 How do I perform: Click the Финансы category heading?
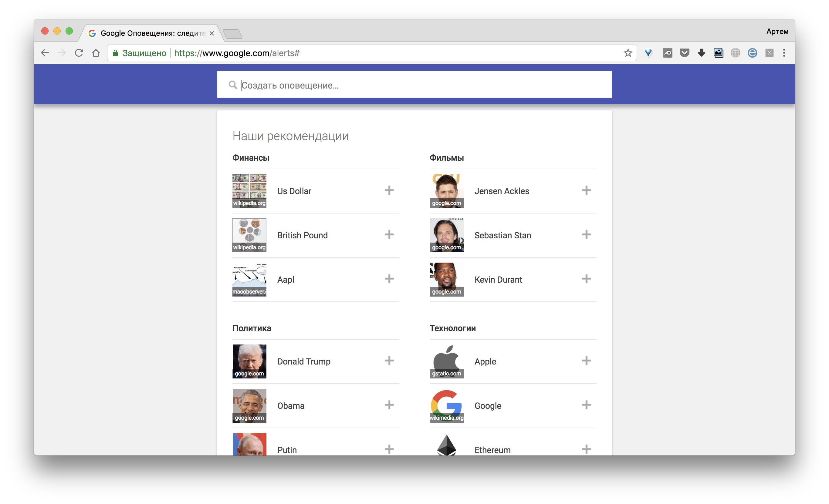tap(251, 158)
